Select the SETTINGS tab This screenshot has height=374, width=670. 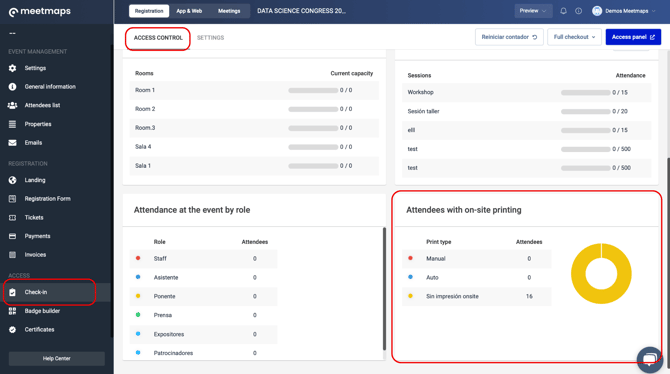pos(210,38)
